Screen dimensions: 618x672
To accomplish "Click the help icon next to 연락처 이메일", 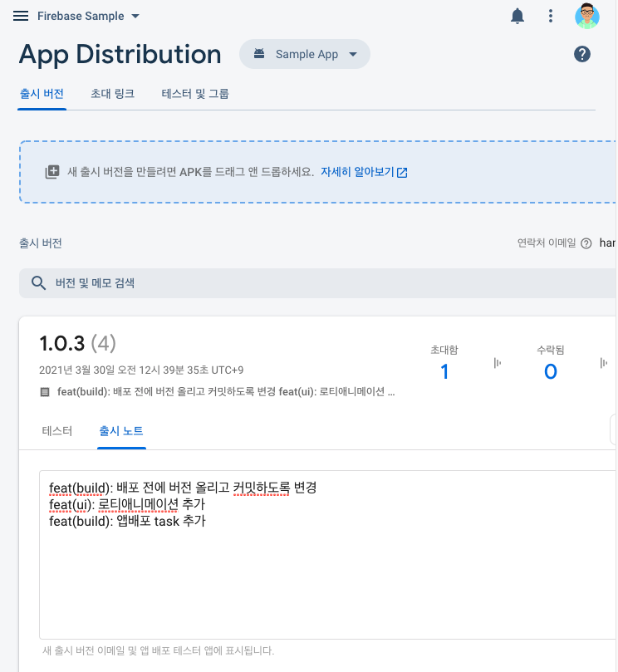I will (586, 243).
